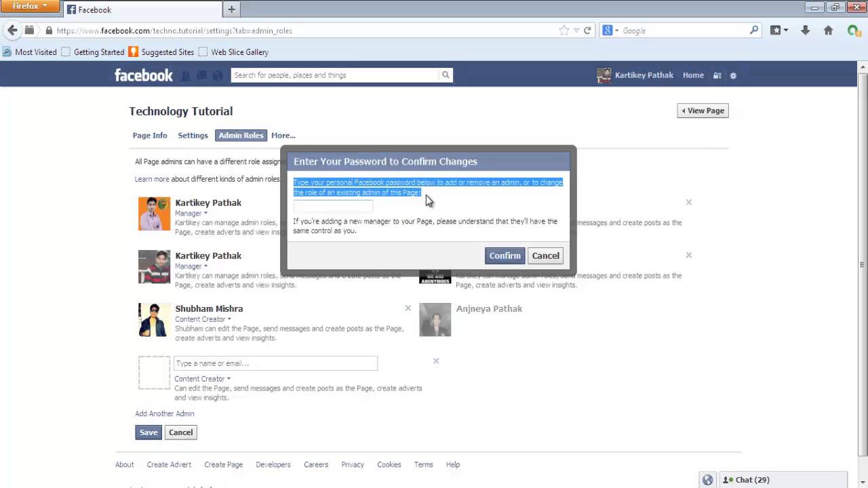Open Kartikey Pathak profile in header
Screen dimensions: 868x488
(635, 75)
